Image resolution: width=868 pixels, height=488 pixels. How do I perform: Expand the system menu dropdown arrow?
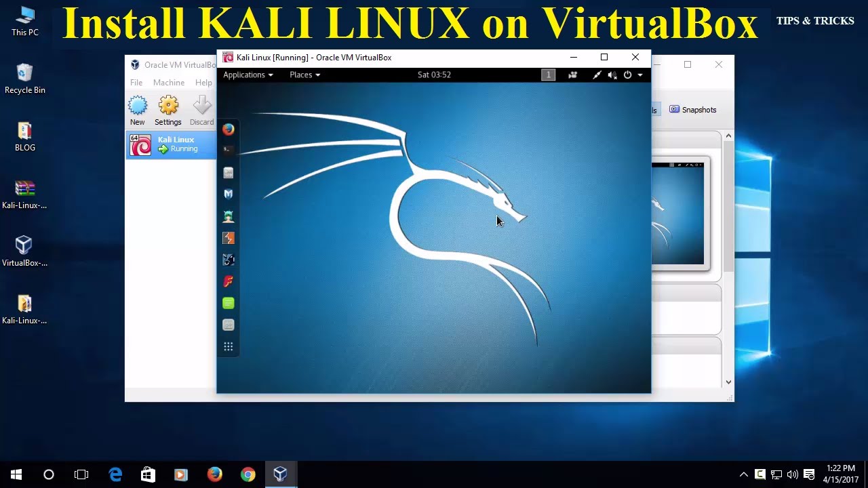pos(640,75)
